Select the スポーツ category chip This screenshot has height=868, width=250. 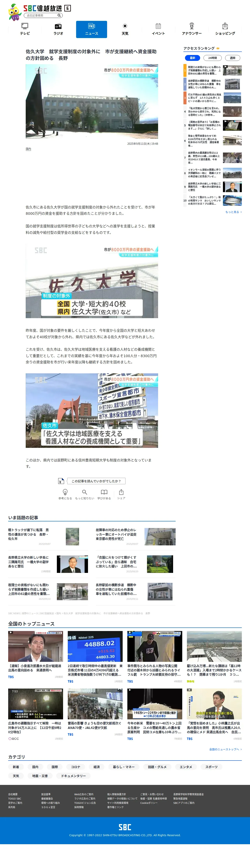[x=211, y=767]
